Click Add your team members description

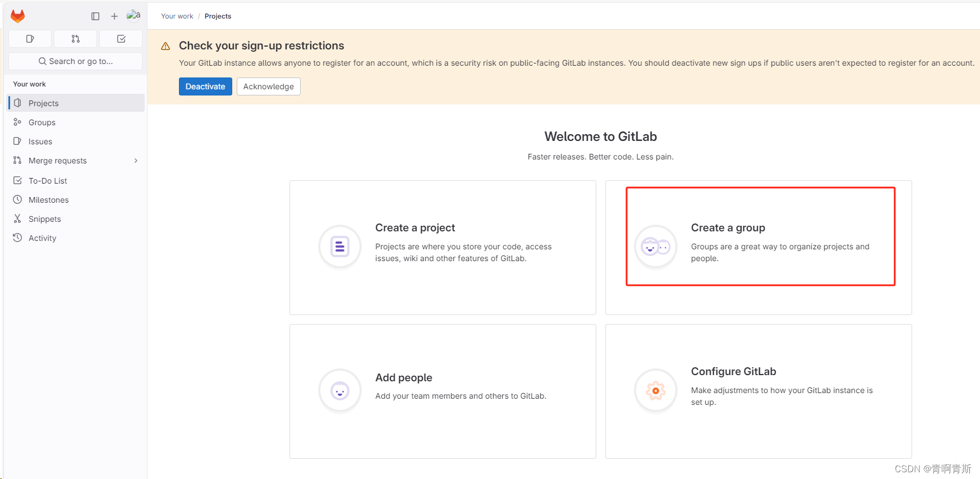[x=461, y=396]
